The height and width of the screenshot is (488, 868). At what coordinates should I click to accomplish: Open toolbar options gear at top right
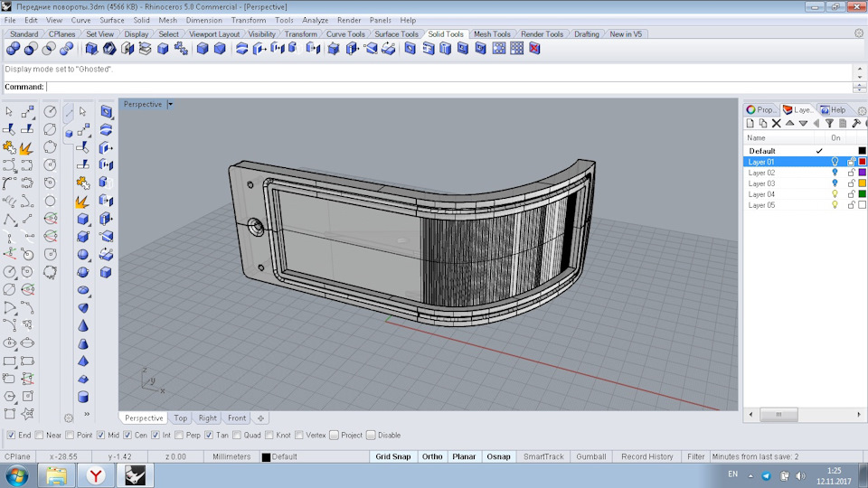point(859,33)
